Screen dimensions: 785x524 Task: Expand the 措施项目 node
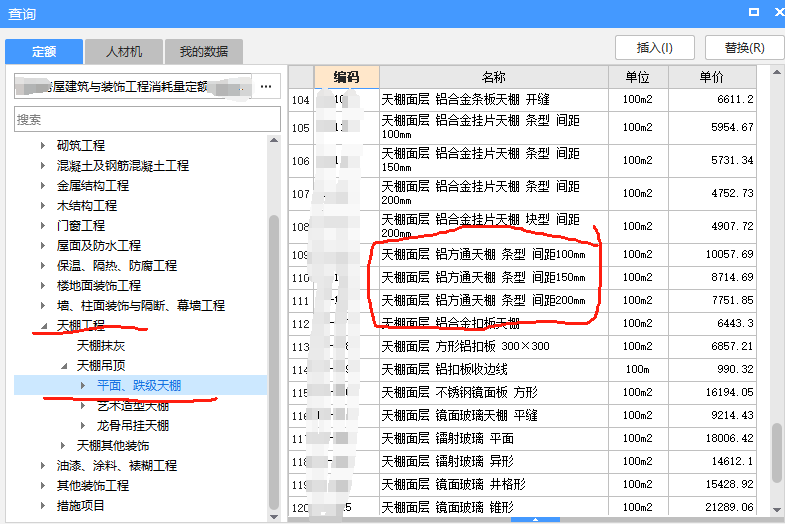[x=43, y=505]
